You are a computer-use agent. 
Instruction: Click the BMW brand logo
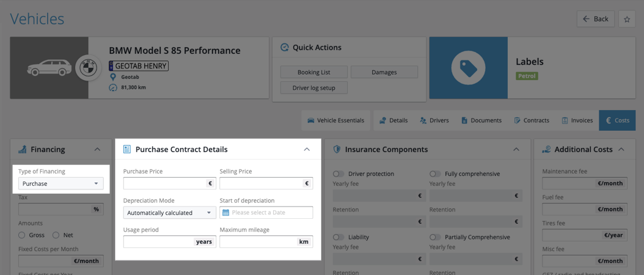88,68
